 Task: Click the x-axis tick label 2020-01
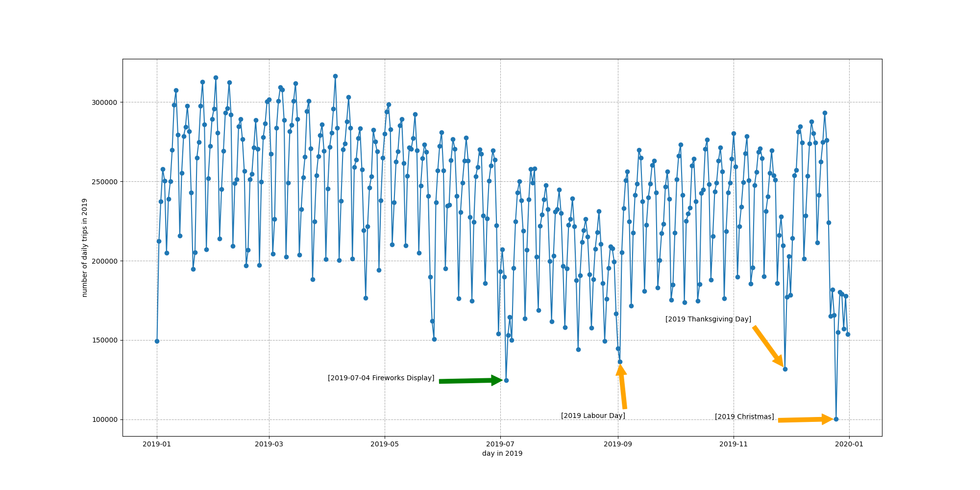pos(849,444)
